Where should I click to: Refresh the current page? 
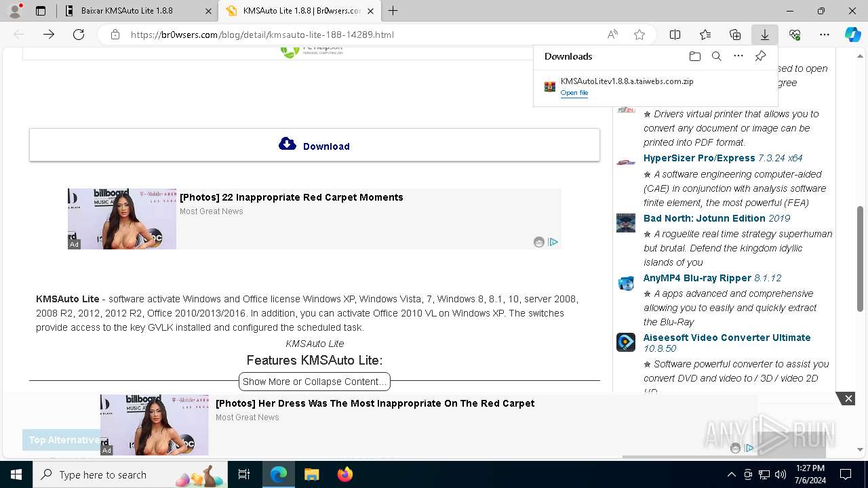click(x=79, y=35)
